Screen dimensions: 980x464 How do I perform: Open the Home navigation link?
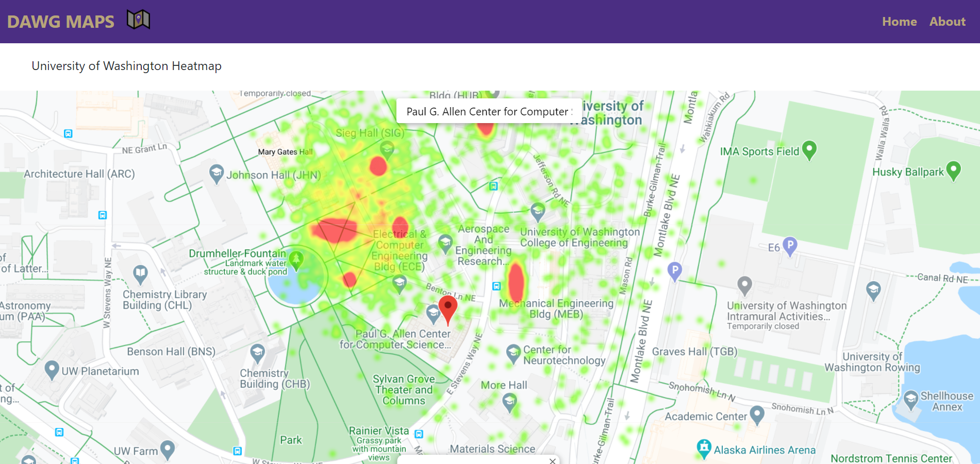click(x=899, y=22)
